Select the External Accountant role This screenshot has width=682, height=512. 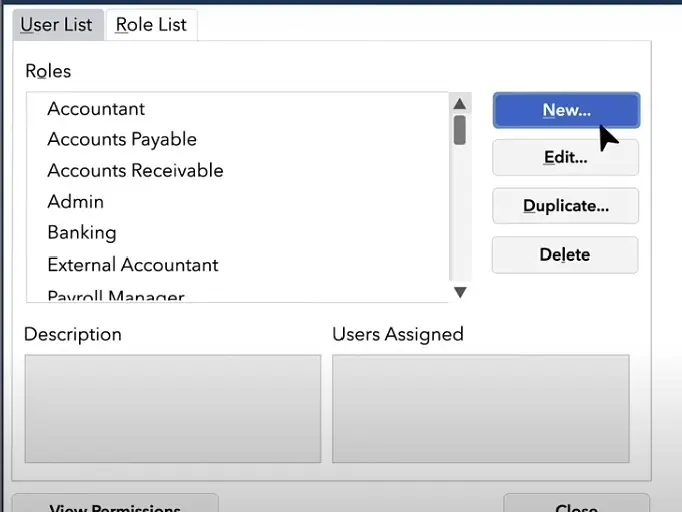click(x=133, y=265)
